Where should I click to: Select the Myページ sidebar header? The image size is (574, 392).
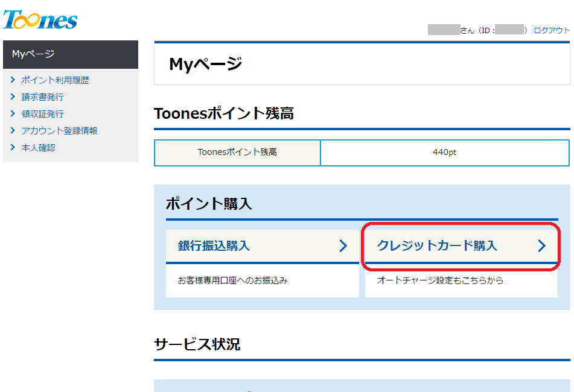point(71,54)
